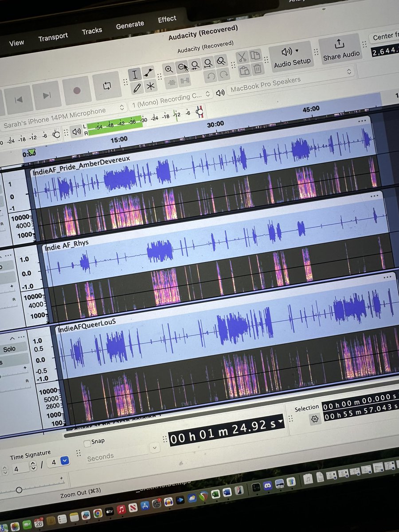Click Indie AF_Rhys clip title
Image resolution: width=399 pixels, height=532 pixels.
pos(66,245)
